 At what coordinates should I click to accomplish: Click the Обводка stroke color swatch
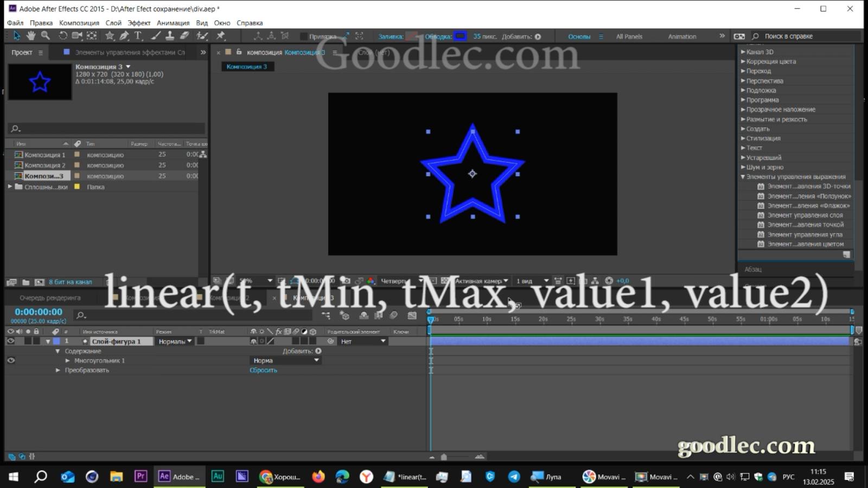460,36
